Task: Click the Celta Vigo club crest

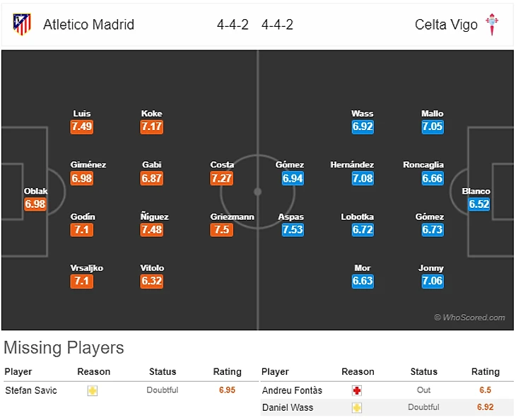Action: point(492,25)
